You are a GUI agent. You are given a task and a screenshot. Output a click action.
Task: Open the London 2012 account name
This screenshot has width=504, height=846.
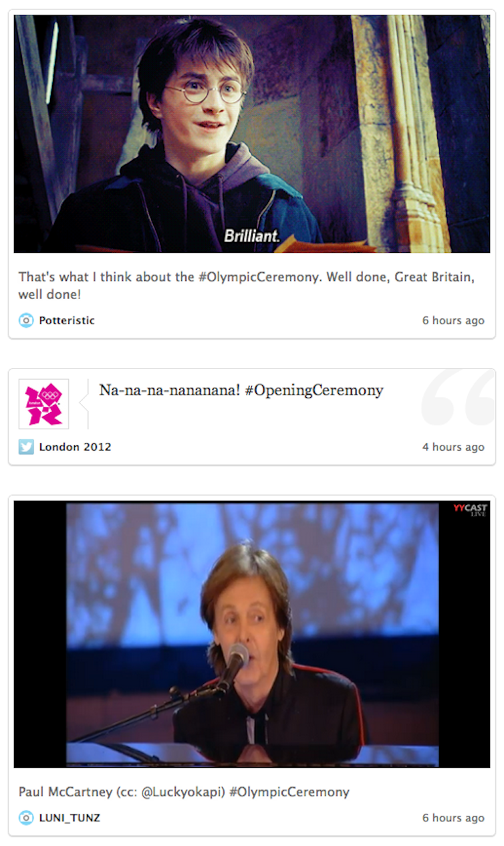click(x=75, y=447)
